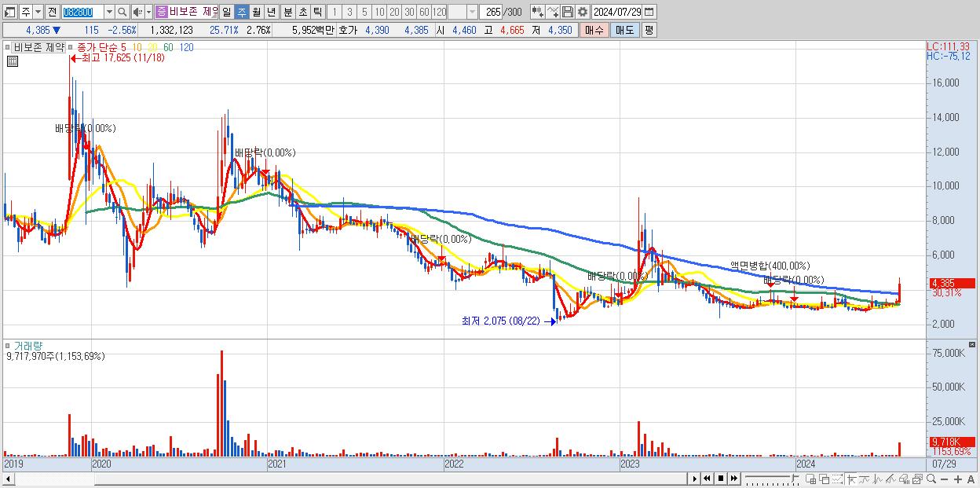Save chart with the floppy disk icon
Image resolution: width=980 pixels, height=488 pixels.
tap(568, 12)
